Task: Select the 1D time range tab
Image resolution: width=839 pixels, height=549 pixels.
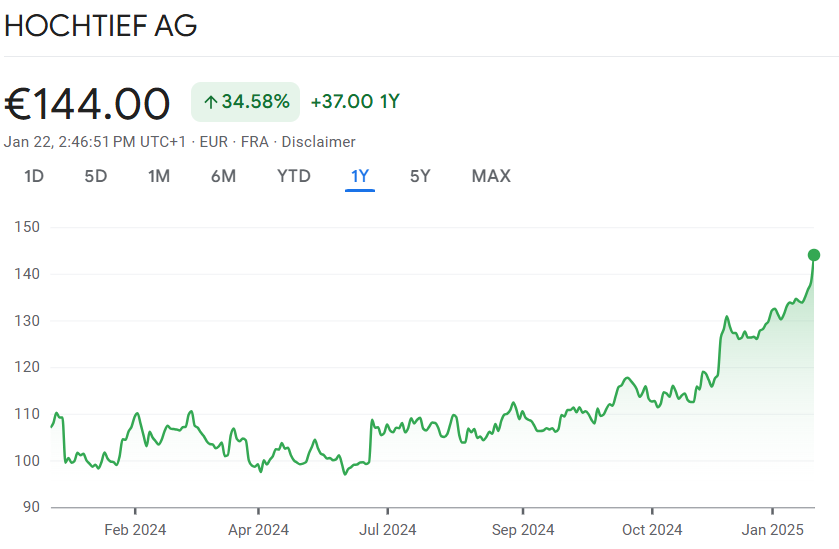Action: coord(34,176)
